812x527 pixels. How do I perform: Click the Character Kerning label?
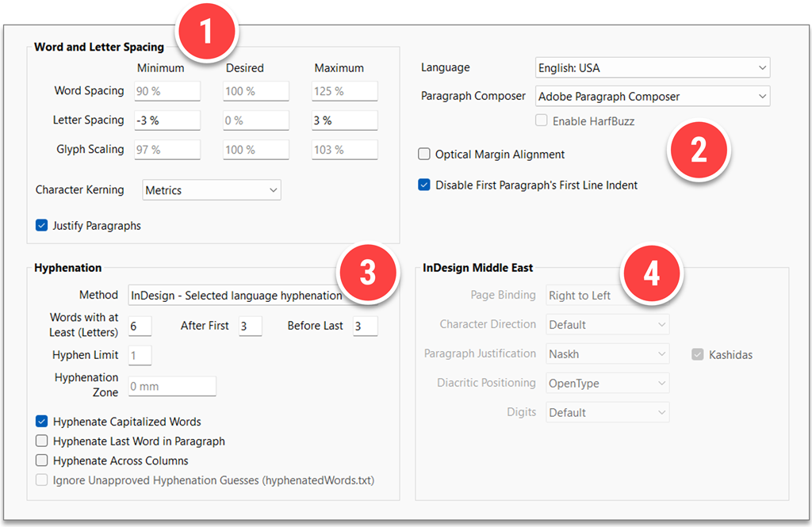coord(80,189)
